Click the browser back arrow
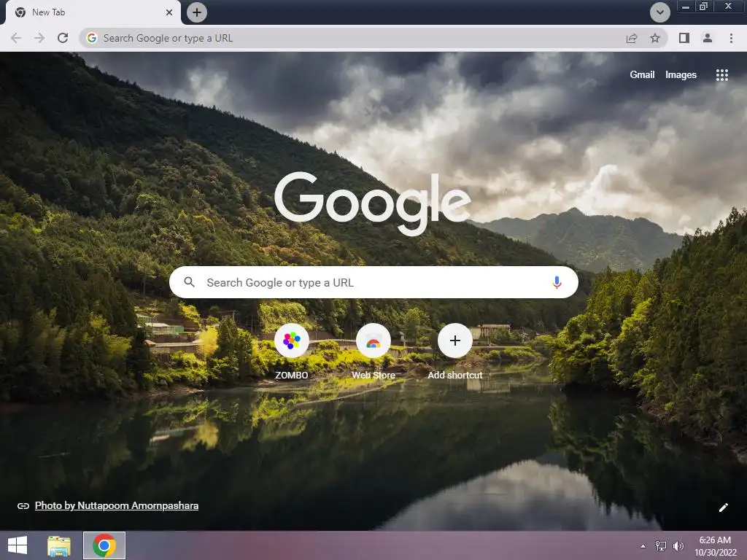This screenshot has width=747, height=560. point(16,38)
